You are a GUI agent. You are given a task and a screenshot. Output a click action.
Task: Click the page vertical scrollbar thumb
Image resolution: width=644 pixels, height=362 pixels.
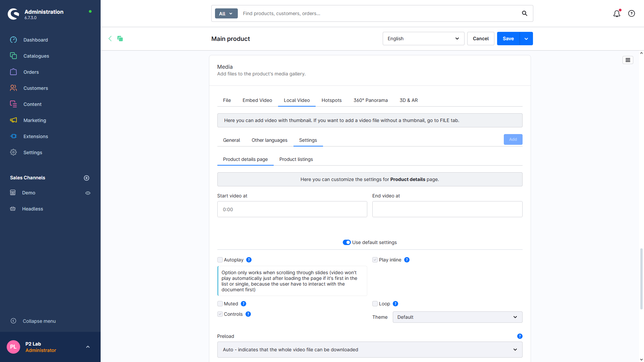point(641,279)
